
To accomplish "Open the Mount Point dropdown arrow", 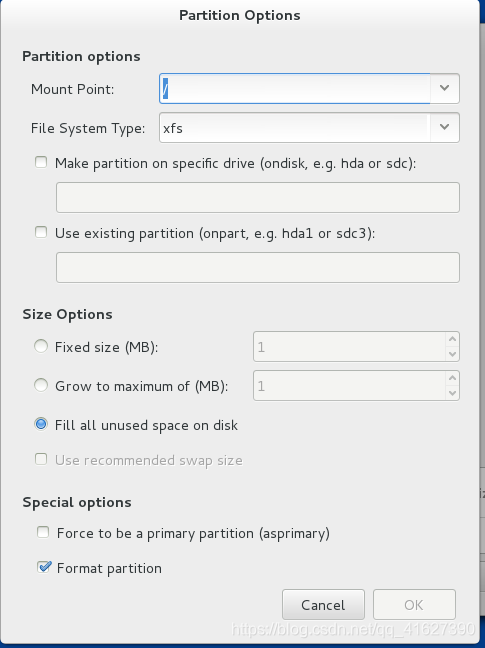I will (x=445, y=88).
